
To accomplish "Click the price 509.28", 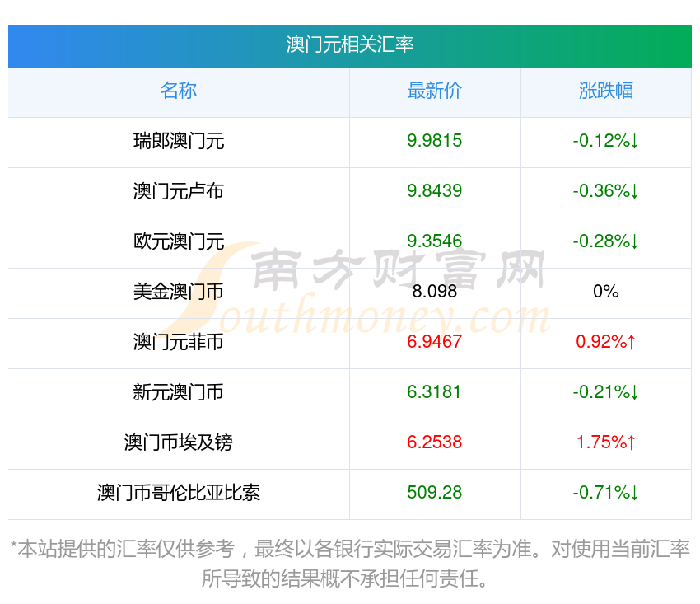I will click(x=434, y=492).
